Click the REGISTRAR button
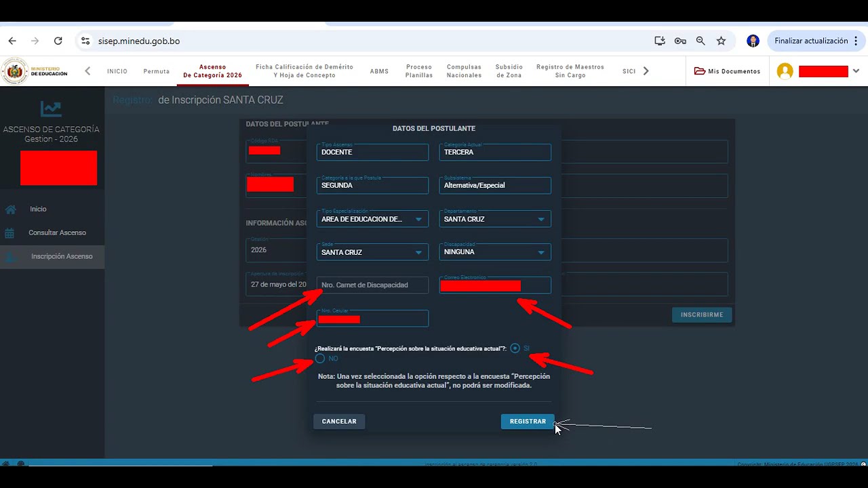This screenshot has height=488, width=868. pyautogui.click(x=528, y=422)
